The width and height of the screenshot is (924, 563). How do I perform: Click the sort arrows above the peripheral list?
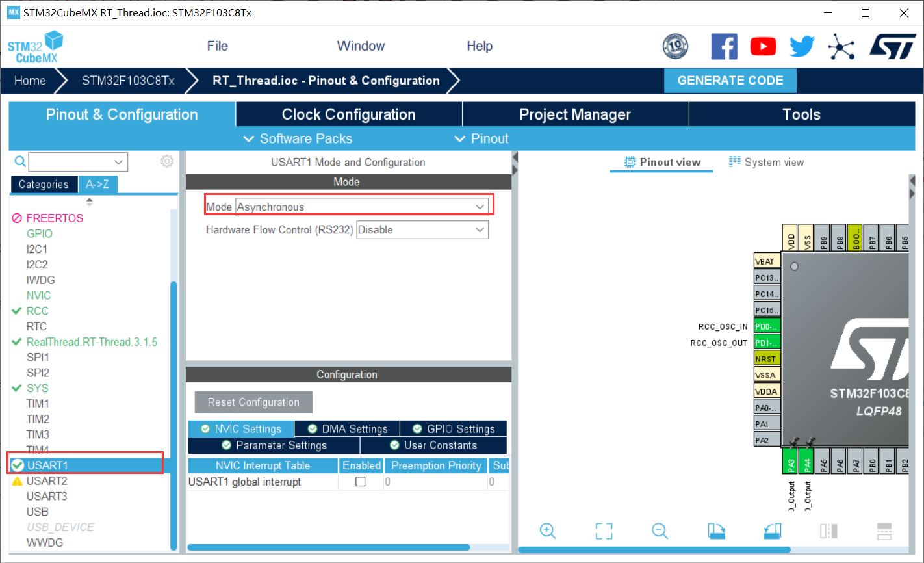point(90,202)
